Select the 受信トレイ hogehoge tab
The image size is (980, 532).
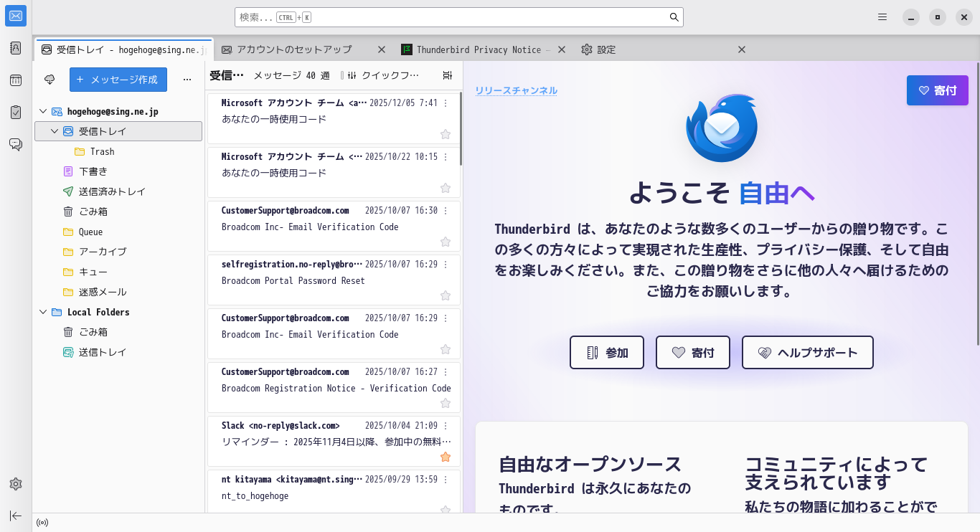click(x=123, y=49)
